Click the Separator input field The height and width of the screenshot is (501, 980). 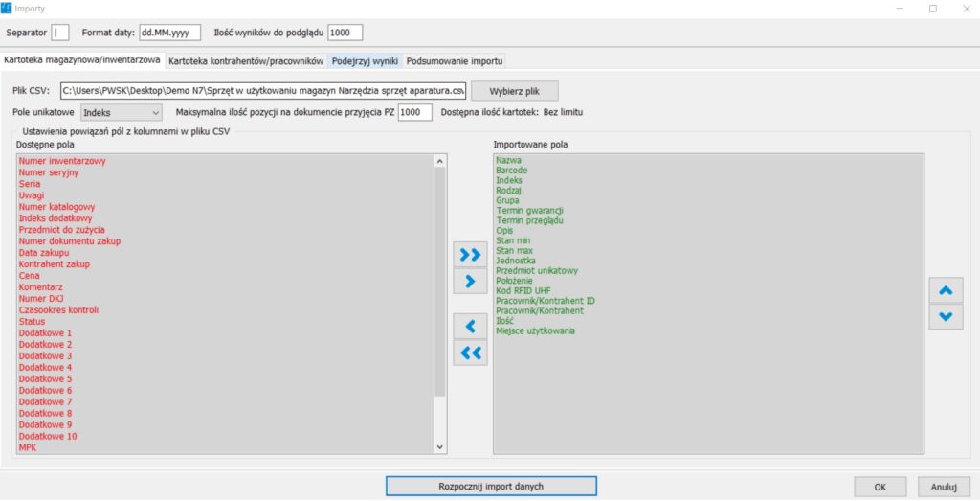click(60, 33)
